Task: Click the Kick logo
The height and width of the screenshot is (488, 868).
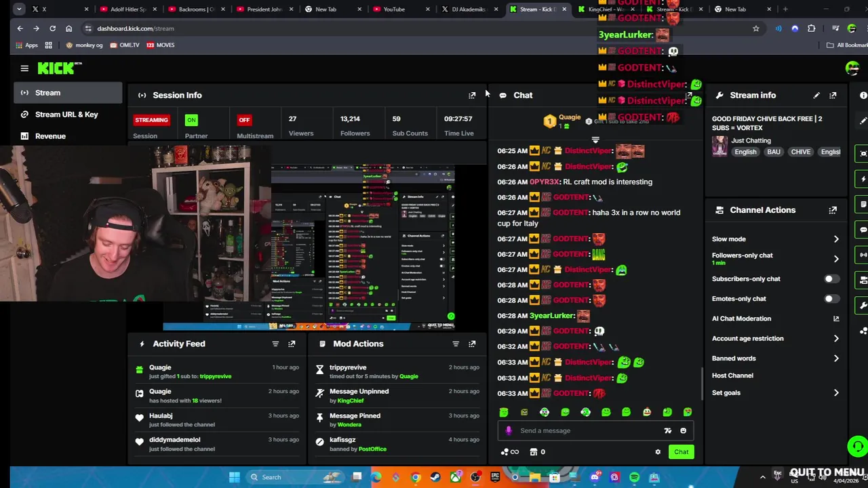Action: click(x=60, y=68)
